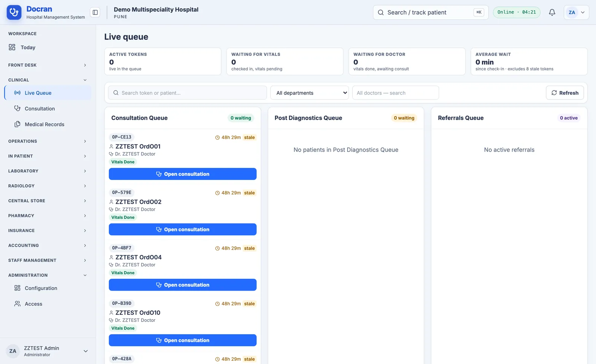596x364 pixels.
Task: Open the All departments dropdown
Action: point(310,93)
